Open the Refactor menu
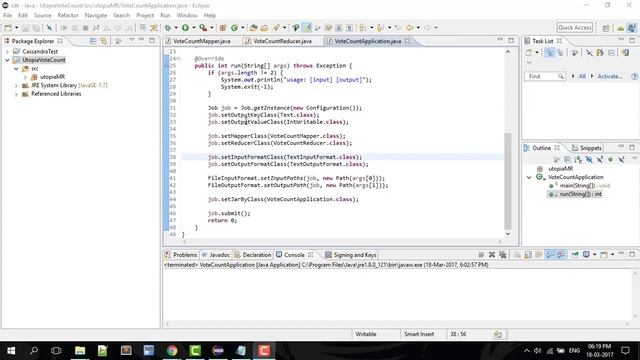This screenshot has width=640, height=360. 68,16
